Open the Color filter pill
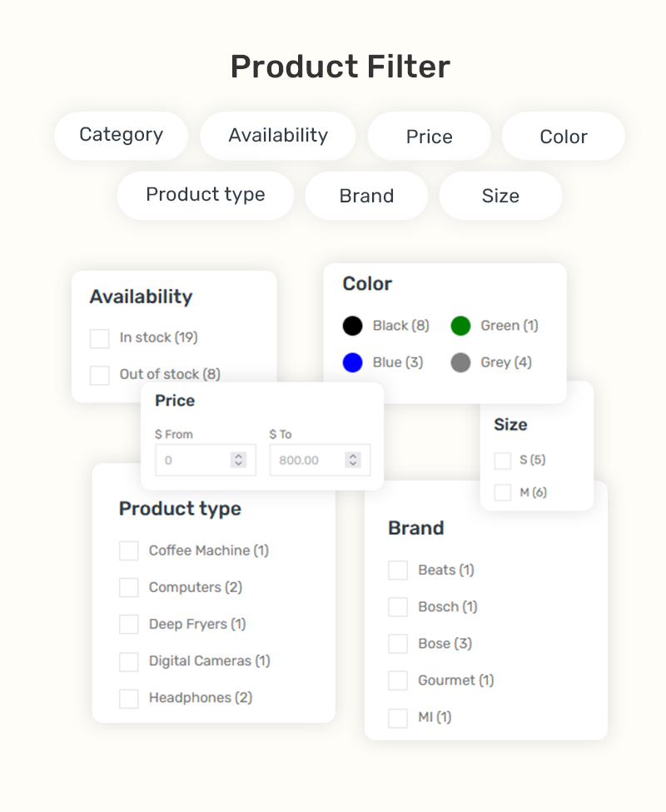 (564, 137)
